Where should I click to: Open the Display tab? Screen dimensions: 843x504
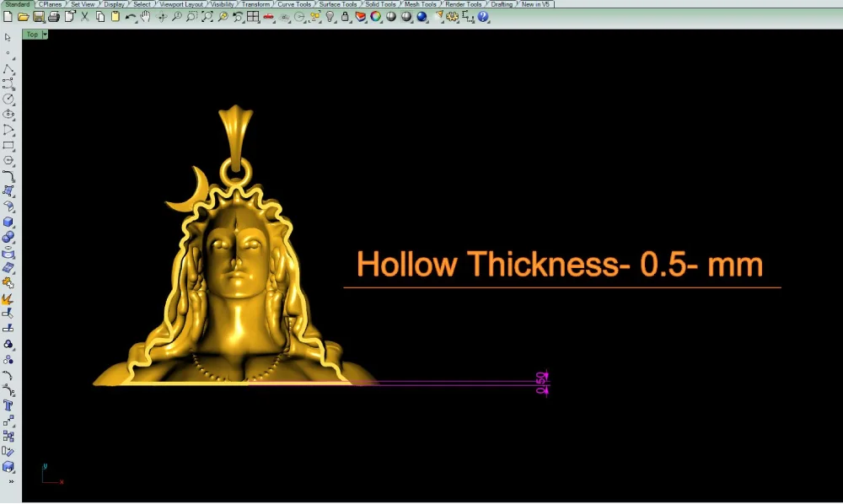tap(114, 3)
